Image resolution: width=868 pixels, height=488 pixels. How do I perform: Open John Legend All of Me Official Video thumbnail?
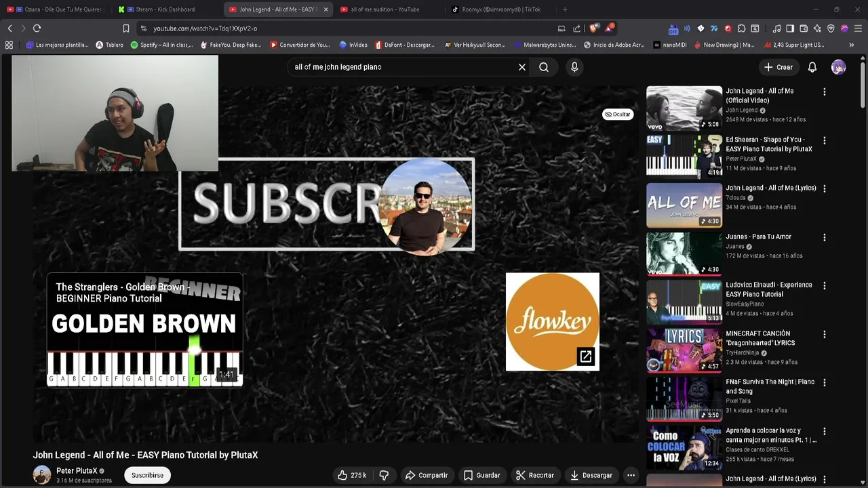684,108
